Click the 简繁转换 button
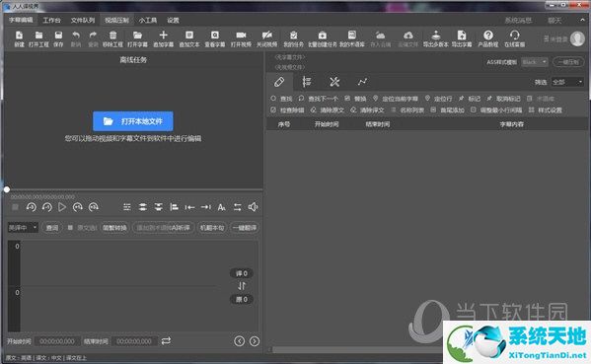 115,228
